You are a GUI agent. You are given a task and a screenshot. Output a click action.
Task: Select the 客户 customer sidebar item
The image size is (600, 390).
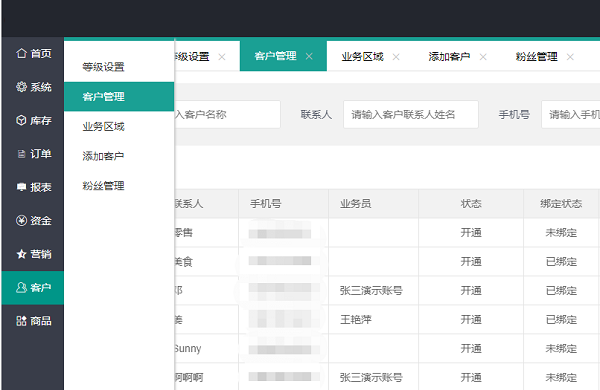pyautogui.click(x=33, y=287)
